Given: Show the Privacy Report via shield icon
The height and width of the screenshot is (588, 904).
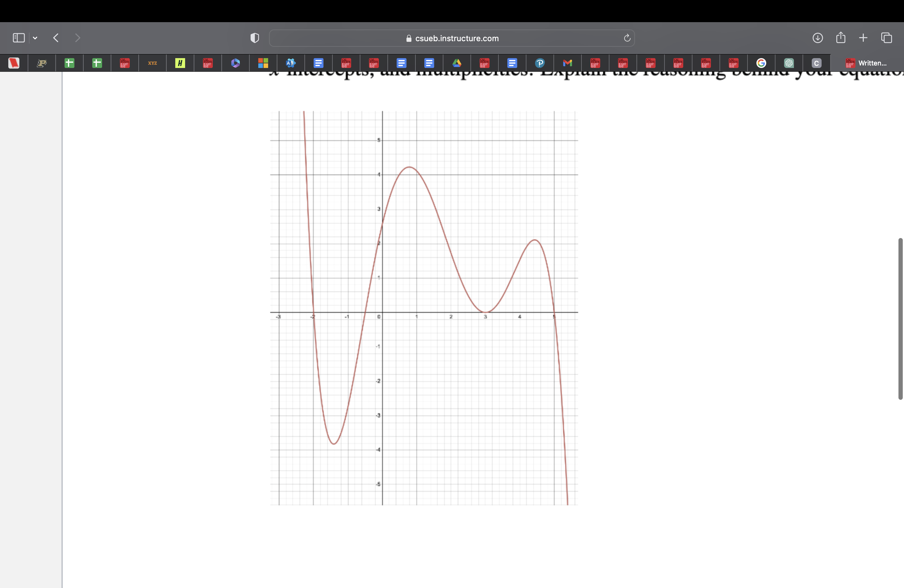Looking at the screenshot, I should point(255,38).
